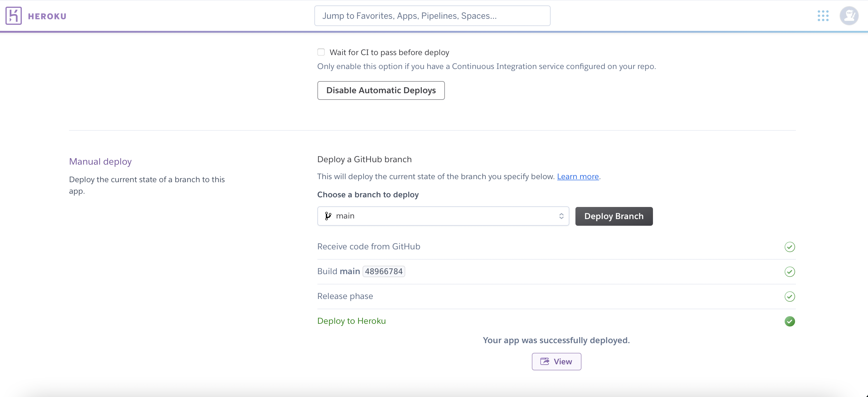The width and height of the screenshot is (868, 397).
Task: Click the Build main status checkmark icon
Action: coord(790,272)
